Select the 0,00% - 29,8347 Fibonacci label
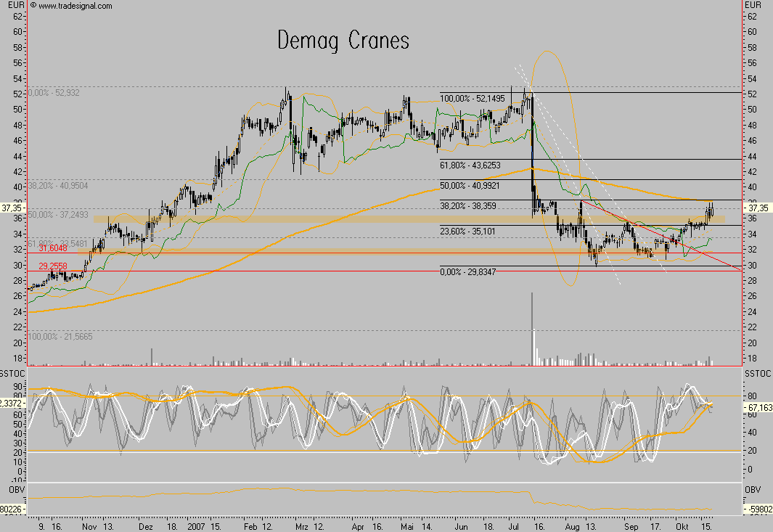 pos(477,271)
